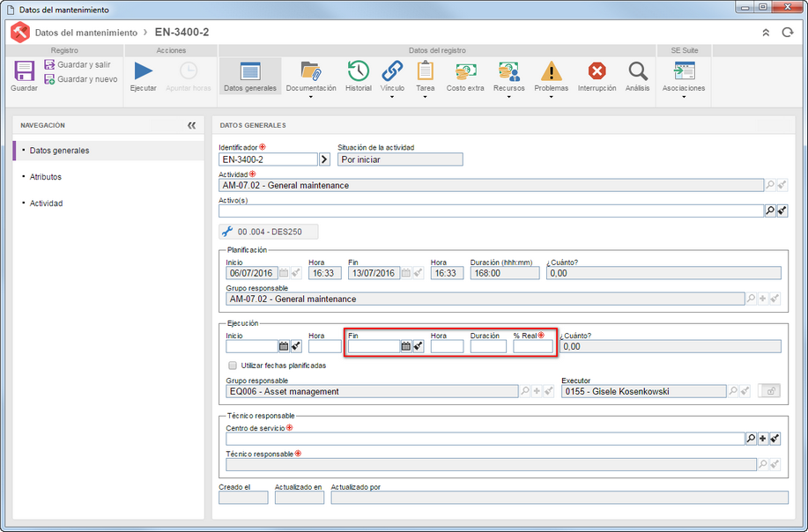The image size is (808, 532).
Task: Open Costo extra
Action: point(465,77)
